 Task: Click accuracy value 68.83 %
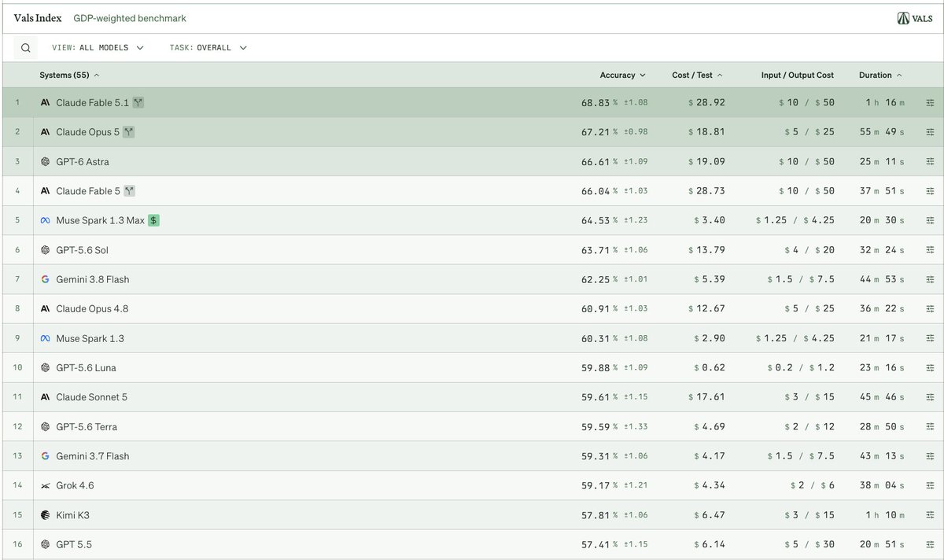tap(599, 103)
